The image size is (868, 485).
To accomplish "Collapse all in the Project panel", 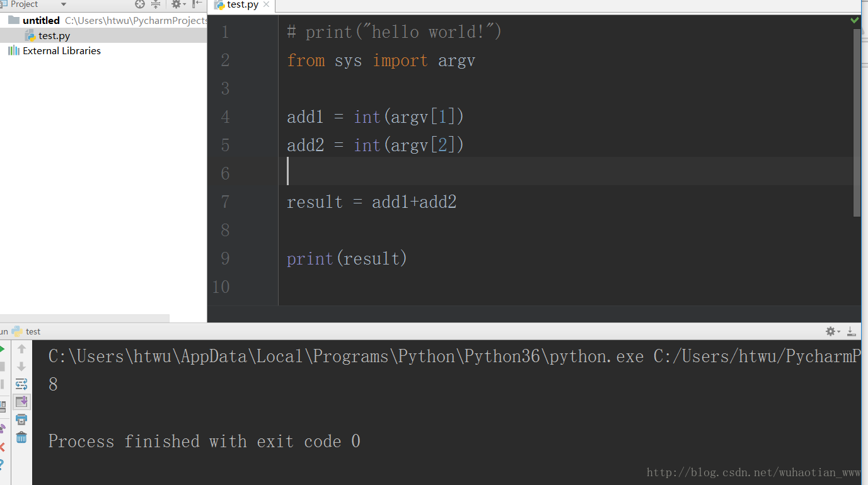I will pyautogui.click(x=156, y=4).
